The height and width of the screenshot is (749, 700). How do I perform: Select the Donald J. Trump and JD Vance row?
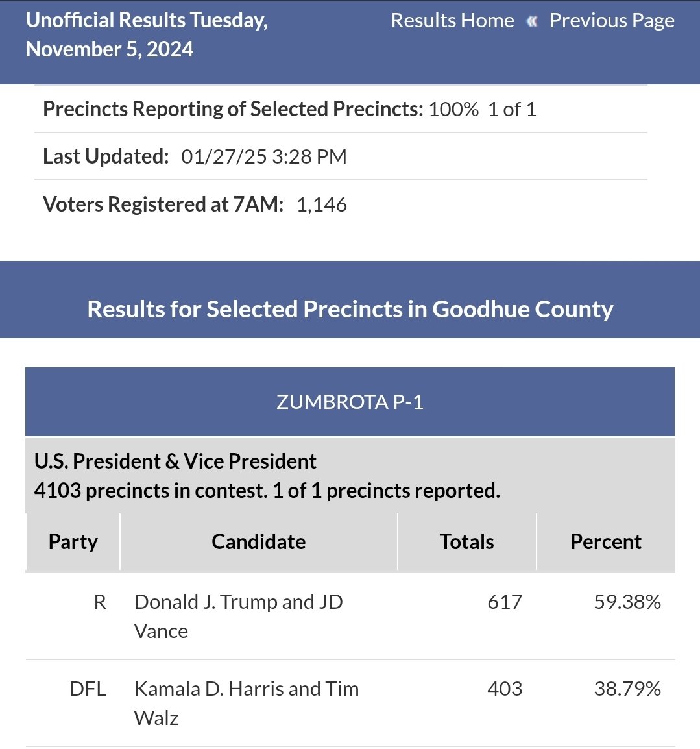350,616
